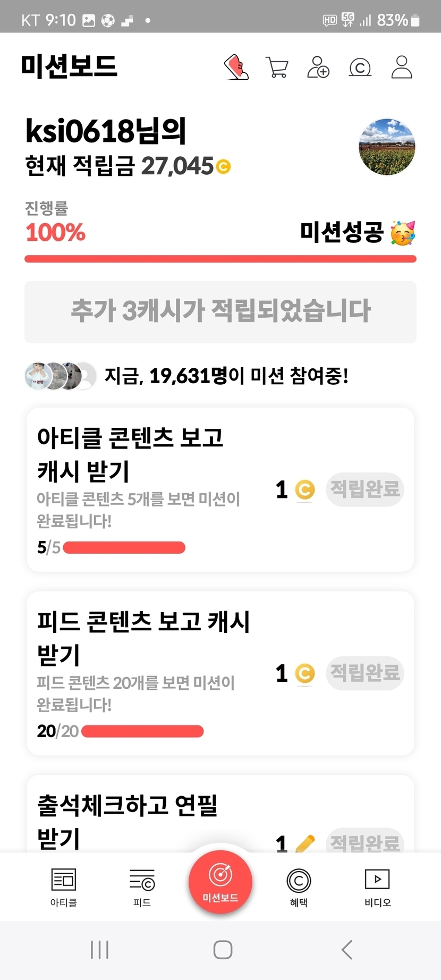Tap 적립완료 on the 피드 콘텐츠 mission

pos(365,673)
